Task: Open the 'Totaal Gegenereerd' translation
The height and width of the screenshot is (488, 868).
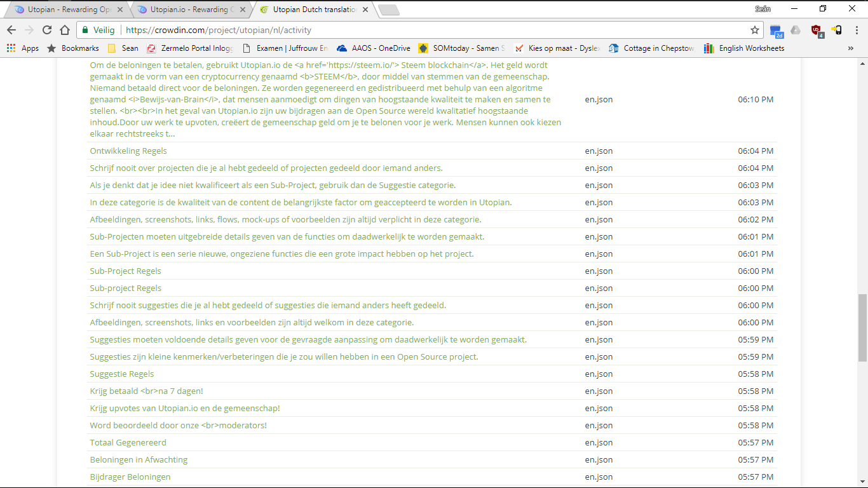Action: (x=128, y=443)
